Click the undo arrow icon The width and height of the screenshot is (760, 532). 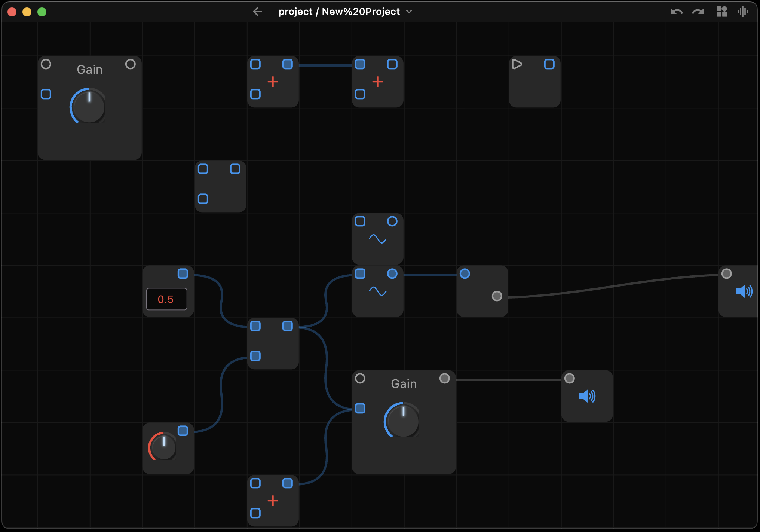[677, 12]
